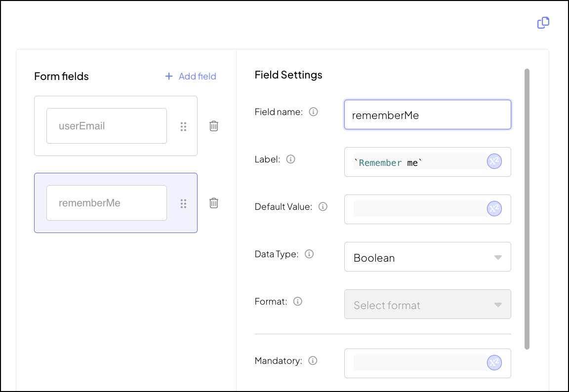Click the drag handle for rememberMe field

tap(183, 203)
